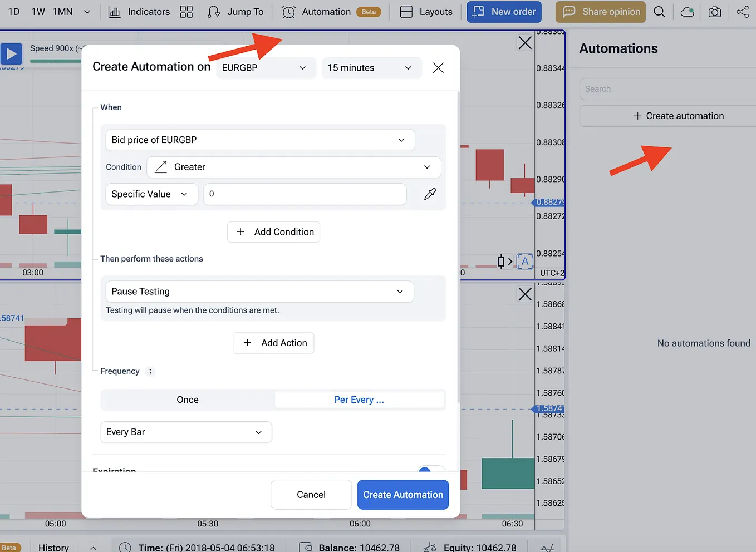Select the 1D timeframe
This screenshot has width=756, height=552.
(13, 11)
